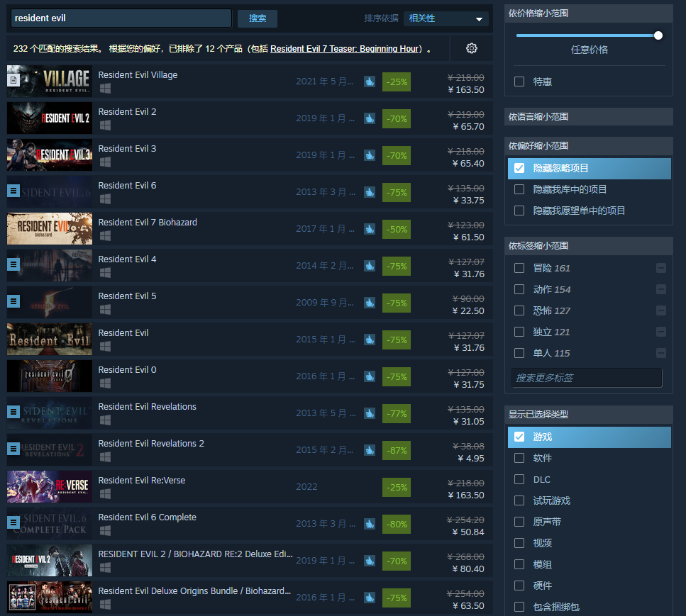Click the -87% discount badge
This screenshot has width=686, height=616.
397,450
